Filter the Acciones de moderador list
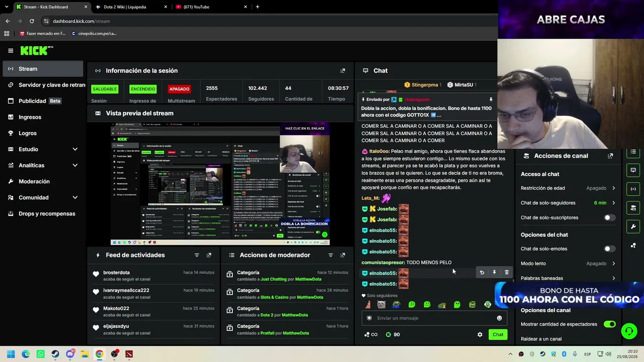644x362 pixels. (x=331, y=255)
